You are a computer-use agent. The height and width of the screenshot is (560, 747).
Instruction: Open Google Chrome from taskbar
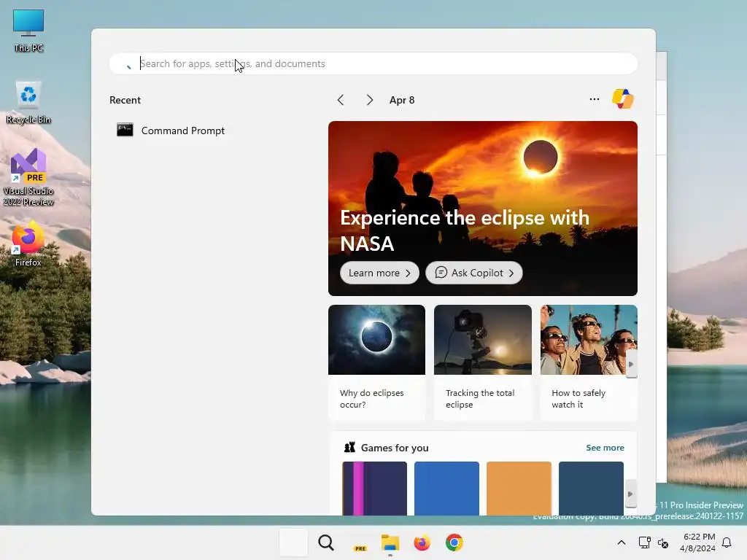pos(454,542)
